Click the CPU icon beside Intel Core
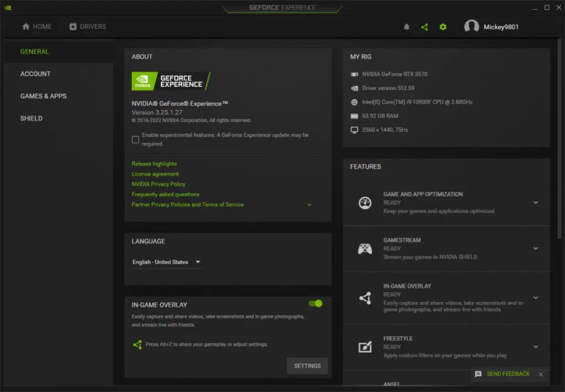This screenshot has width=565, height=392. coord(354,102)
